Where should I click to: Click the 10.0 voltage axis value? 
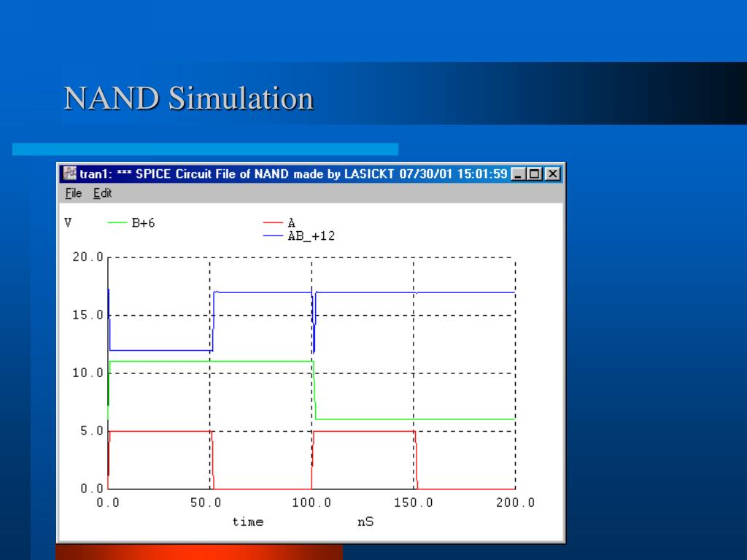88,373
